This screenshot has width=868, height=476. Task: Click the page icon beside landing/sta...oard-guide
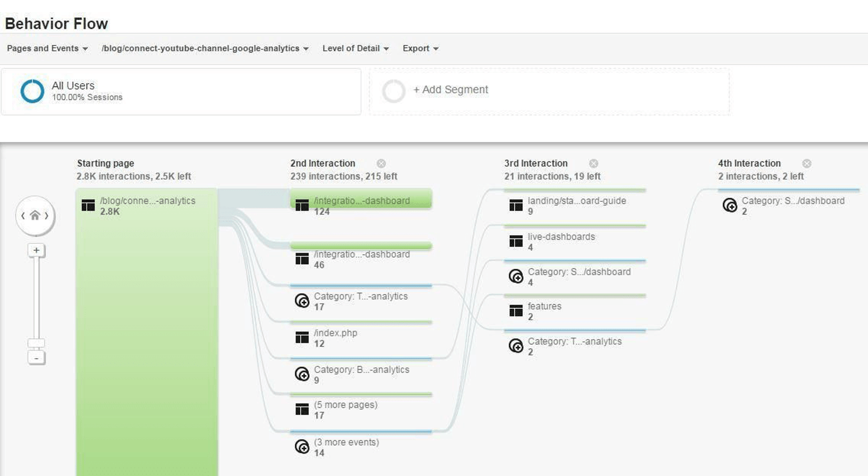(x=515, y=205)
